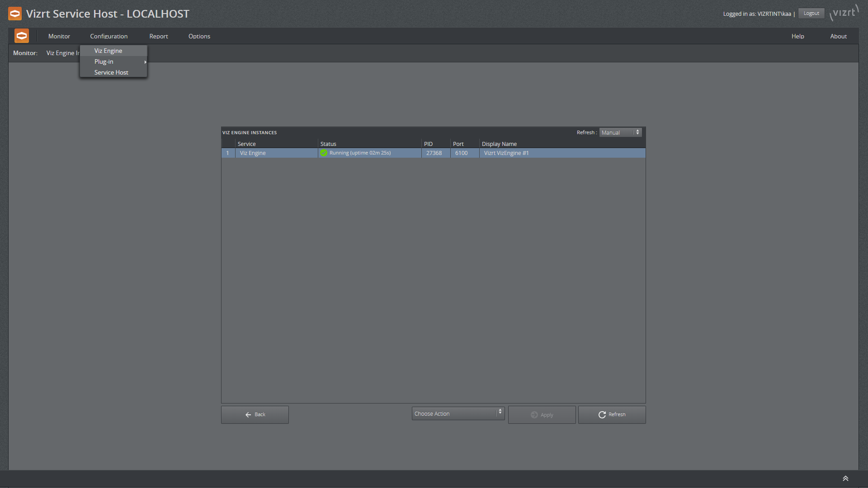Viewport: 868px width, 488px height.
Task: Open the Choose Action dropdown
Action: [x=457, y=413]
